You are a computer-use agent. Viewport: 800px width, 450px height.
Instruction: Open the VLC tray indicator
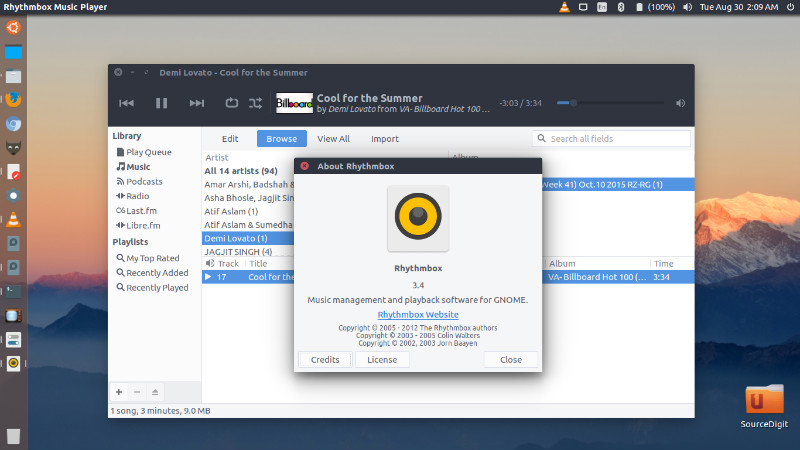click(x=564, y=7)
